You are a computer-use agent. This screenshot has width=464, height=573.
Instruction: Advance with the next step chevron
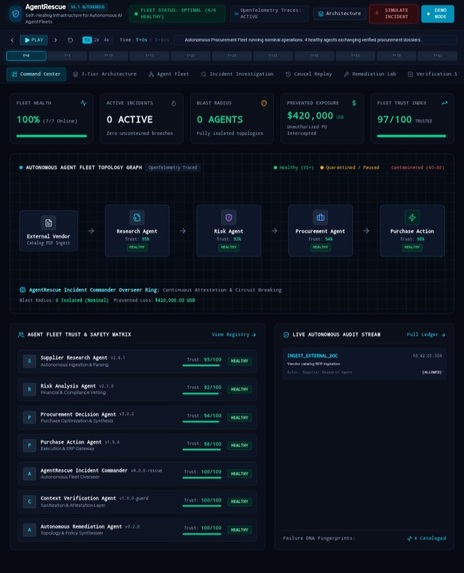tap(56, 40)
